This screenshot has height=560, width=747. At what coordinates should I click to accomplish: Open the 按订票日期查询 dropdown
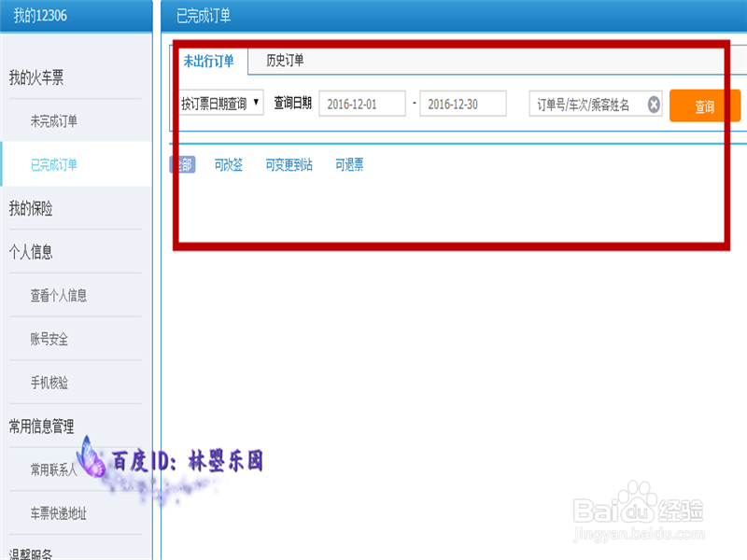point(220,103)
